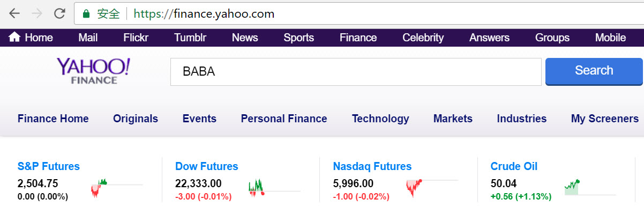Click the browser back arrow
644x221 pixels.
pos(15,14)
